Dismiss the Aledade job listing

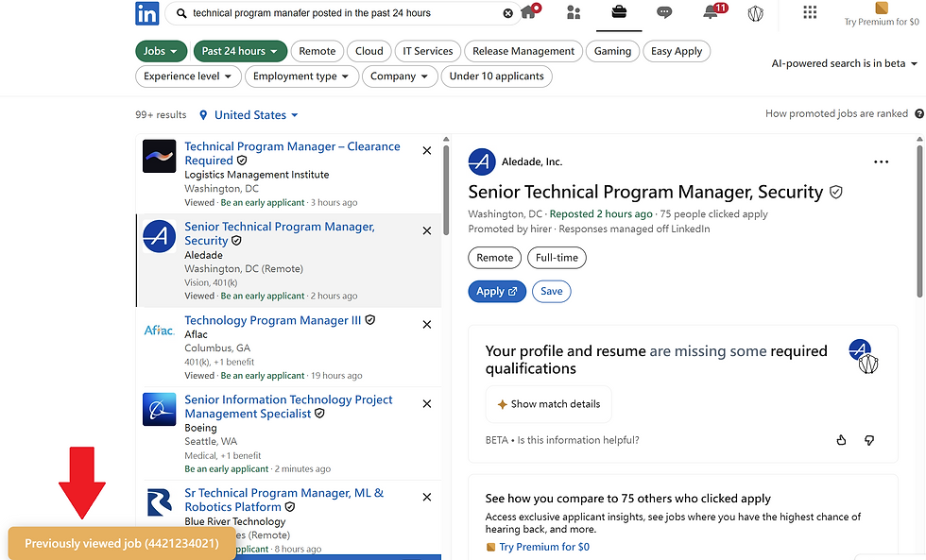pos(427,230)
